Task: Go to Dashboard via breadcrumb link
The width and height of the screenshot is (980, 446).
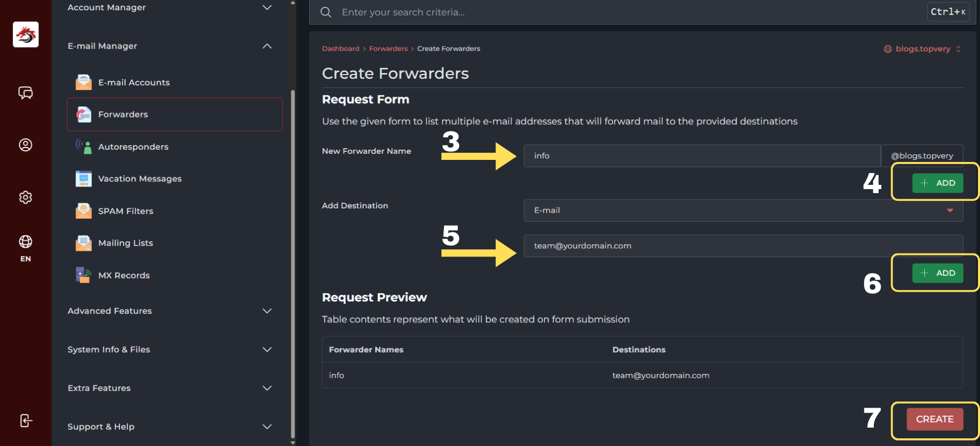Action: pos(340,49)
